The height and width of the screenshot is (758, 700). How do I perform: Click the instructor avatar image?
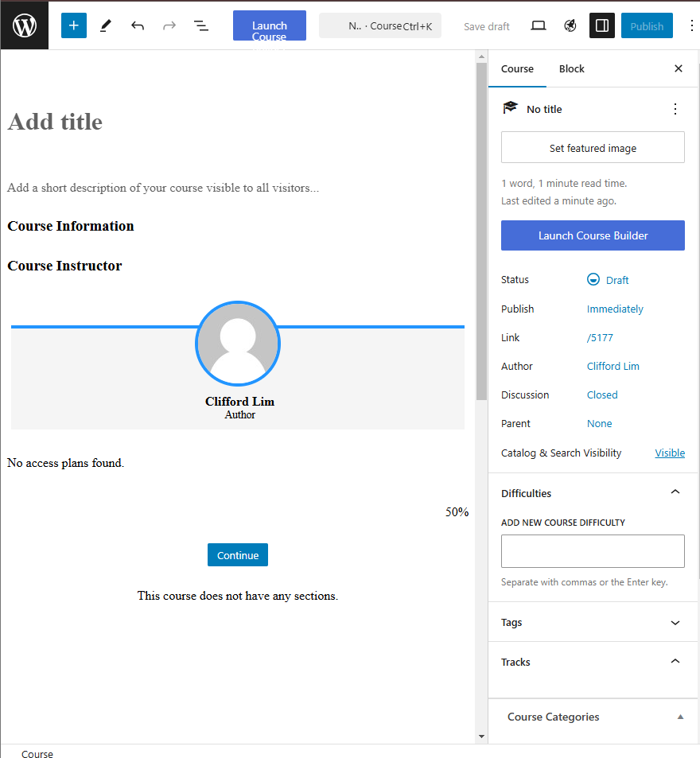click(238, 344)
